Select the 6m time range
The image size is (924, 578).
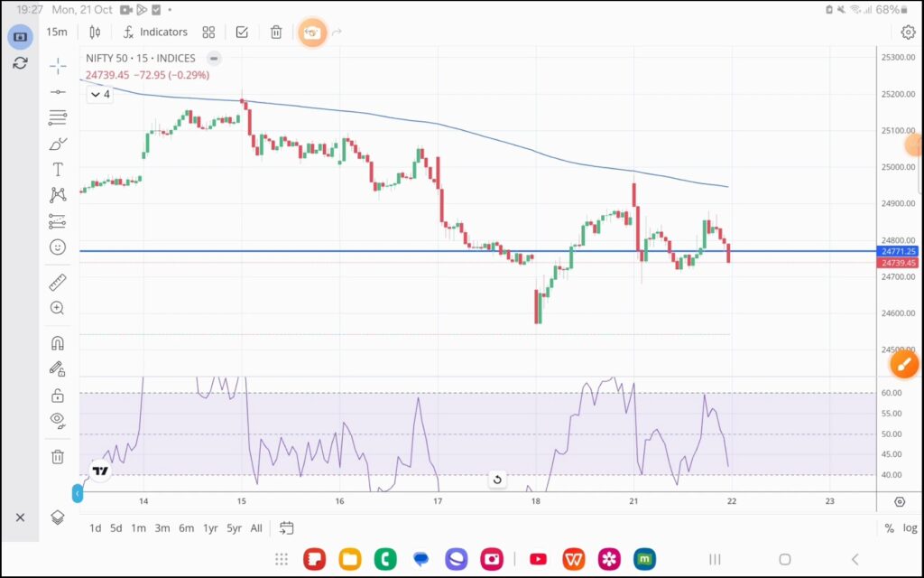pos(186,528)
